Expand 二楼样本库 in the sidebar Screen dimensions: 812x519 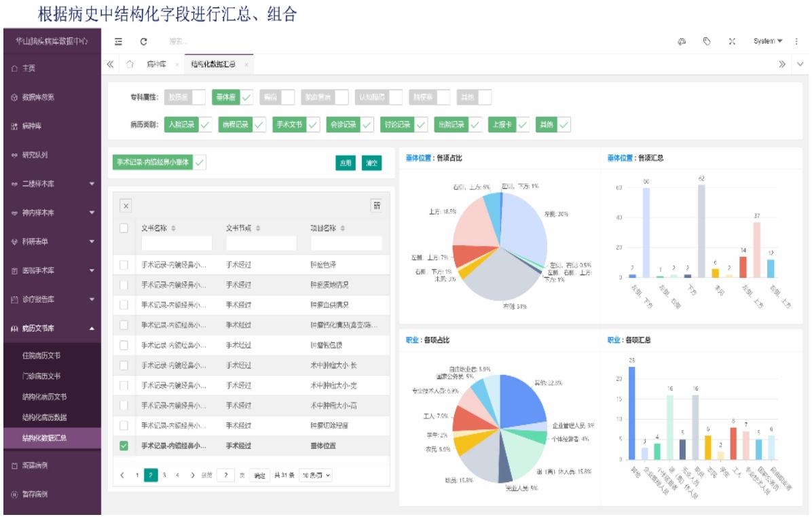point(52,184)
